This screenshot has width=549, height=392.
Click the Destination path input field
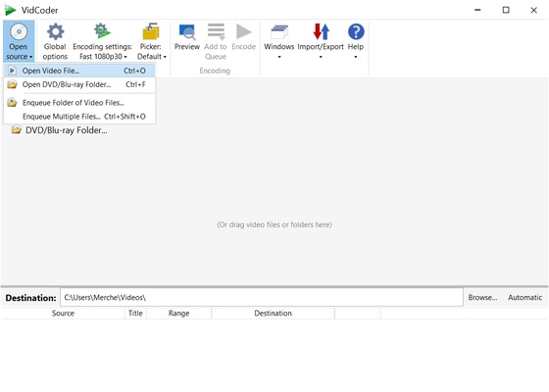262,298
